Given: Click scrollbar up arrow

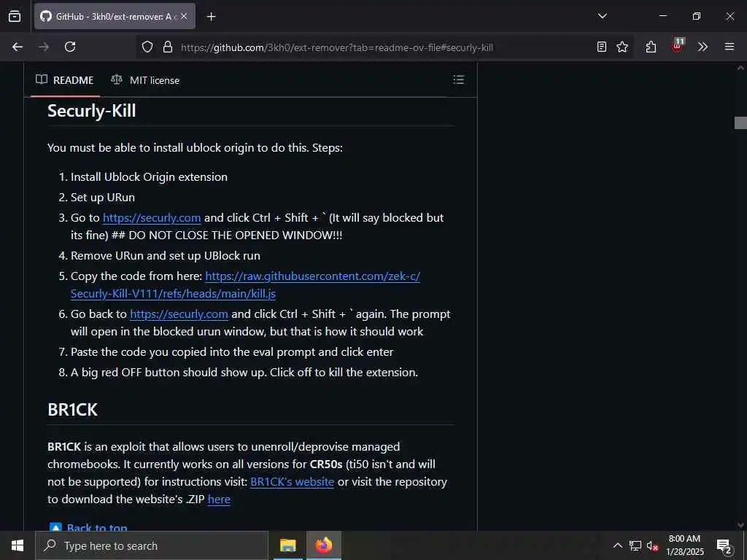Looking at the screenshot, I should click(740, 68).
